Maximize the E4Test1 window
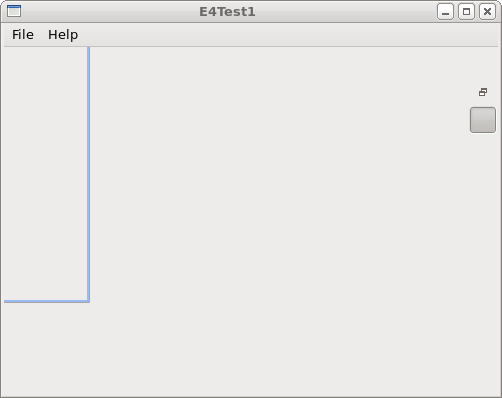Image resolution: width=502 pixels, height=398 pixels. point(466,12)
